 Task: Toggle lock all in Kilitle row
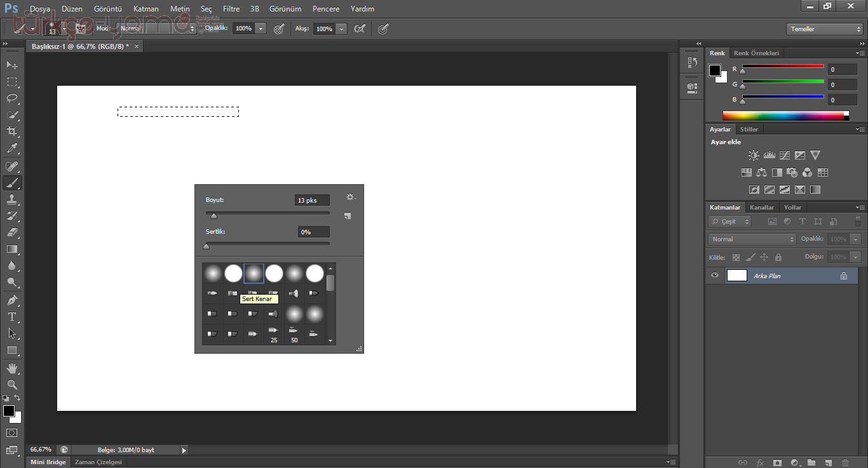(x=778, y=257)
